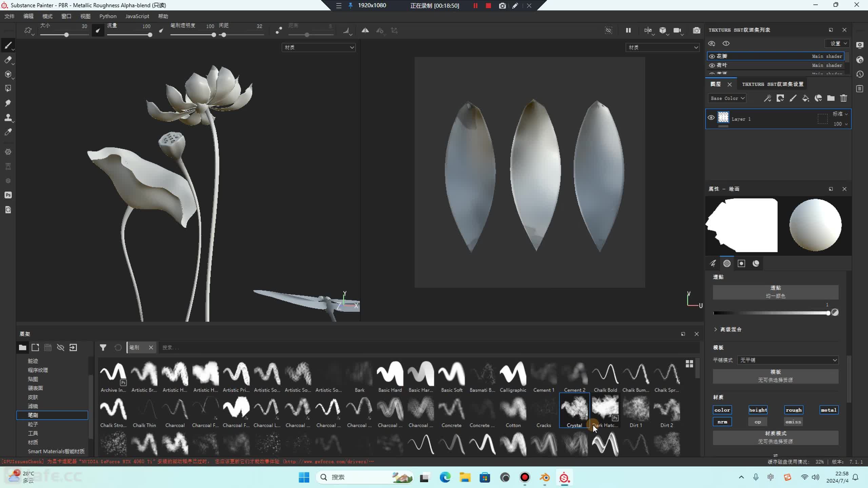
Task: Open the 窗口 menu
Action: click(66, 16)
